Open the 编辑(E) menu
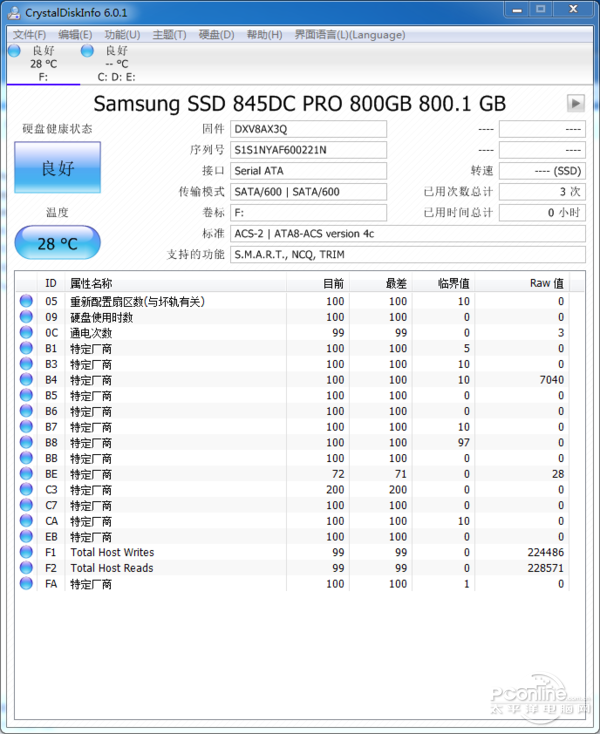 click(x=75, y=35)
